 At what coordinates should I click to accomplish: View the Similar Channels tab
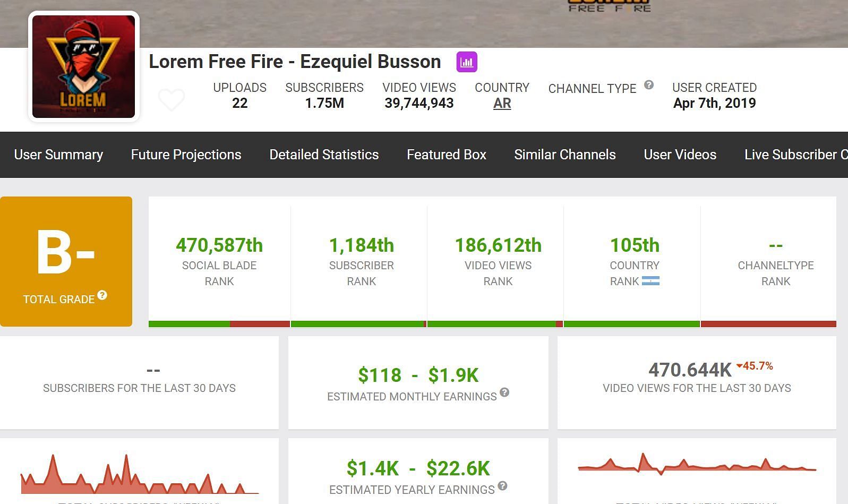(565, 155)
